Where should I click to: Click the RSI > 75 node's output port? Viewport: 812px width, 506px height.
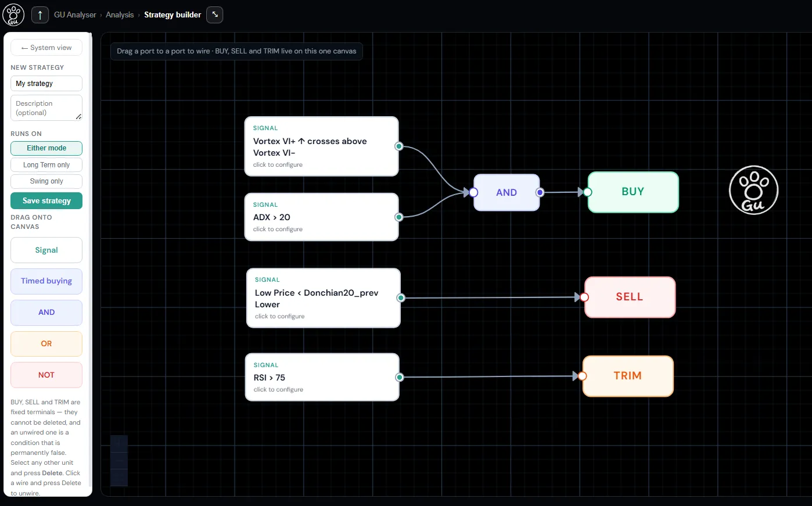coord(400,378)
